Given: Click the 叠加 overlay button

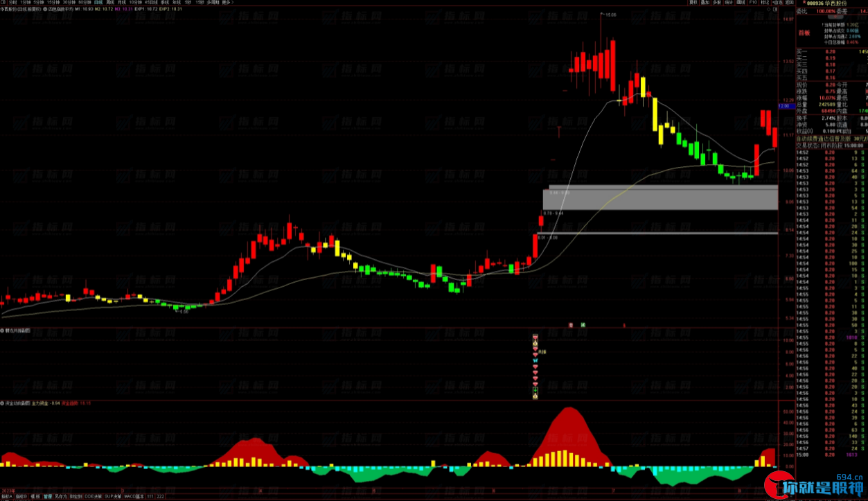Looking at the screenshot, I should tap(705, 3).
